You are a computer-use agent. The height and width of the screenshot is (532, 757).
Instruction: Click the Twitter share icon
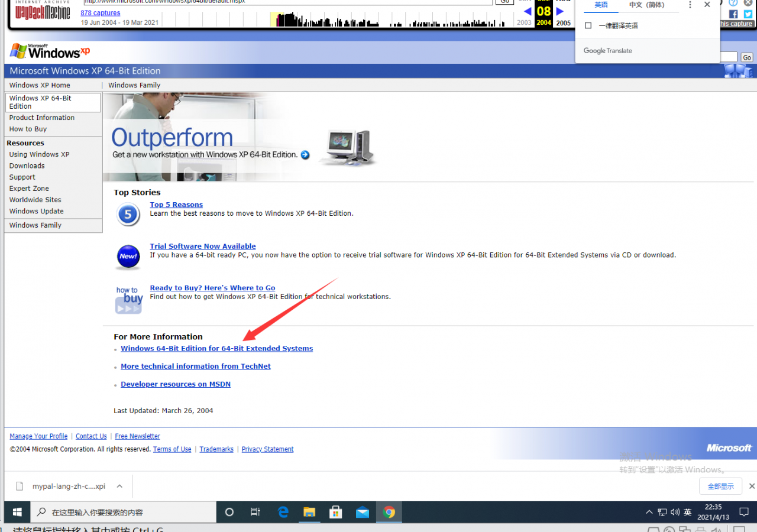point(748,14)
